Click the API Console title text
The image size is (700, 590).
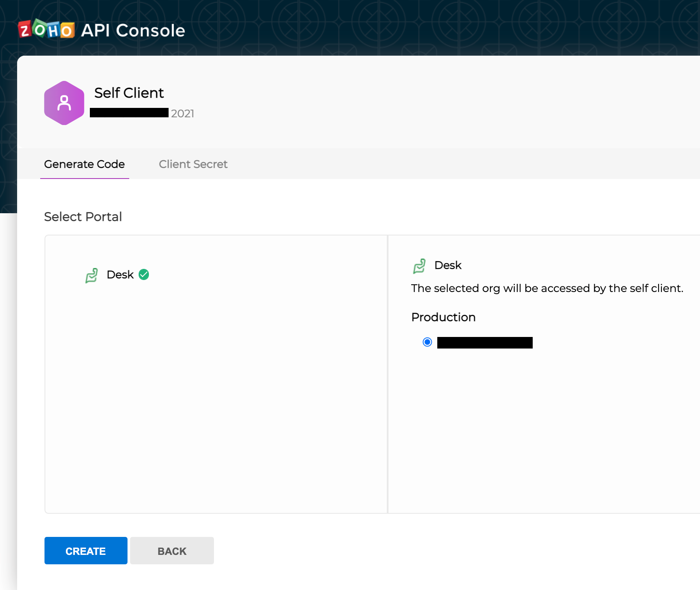133,30
